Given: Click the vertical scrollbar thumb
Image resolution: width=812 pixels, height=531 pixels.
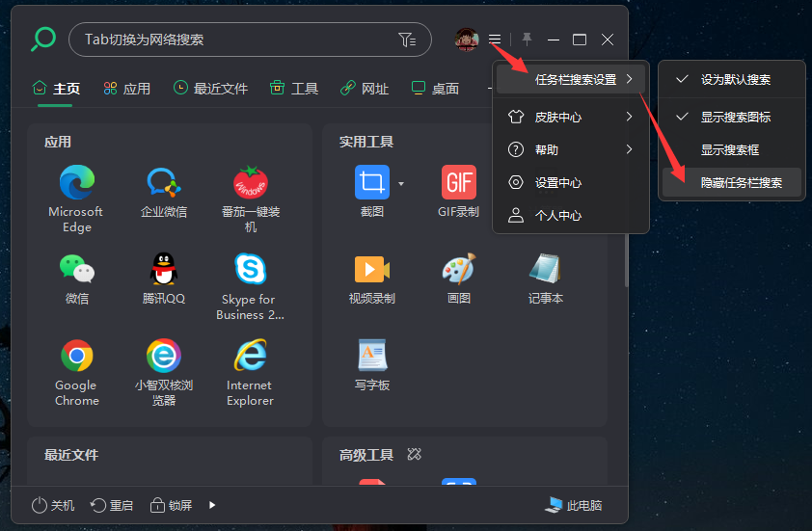Looking at the screenshot, I should [x=626, y=260].
